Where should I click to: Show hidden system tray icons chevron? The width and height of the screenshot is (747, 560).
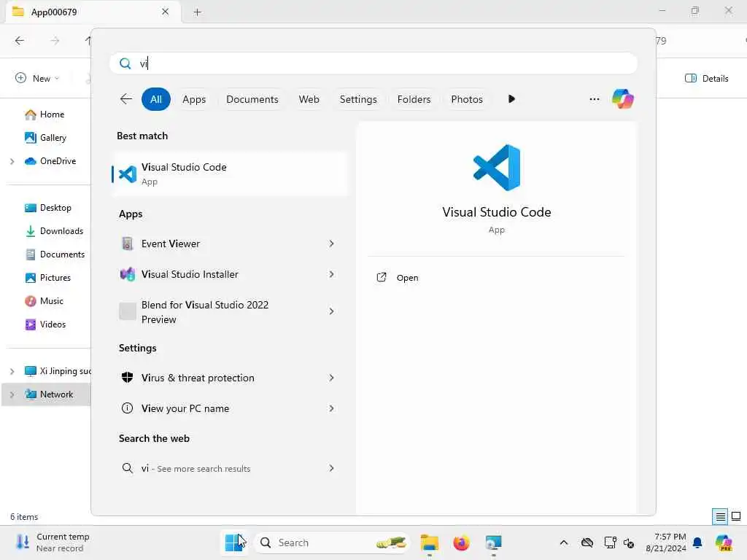tap(564, 542)
